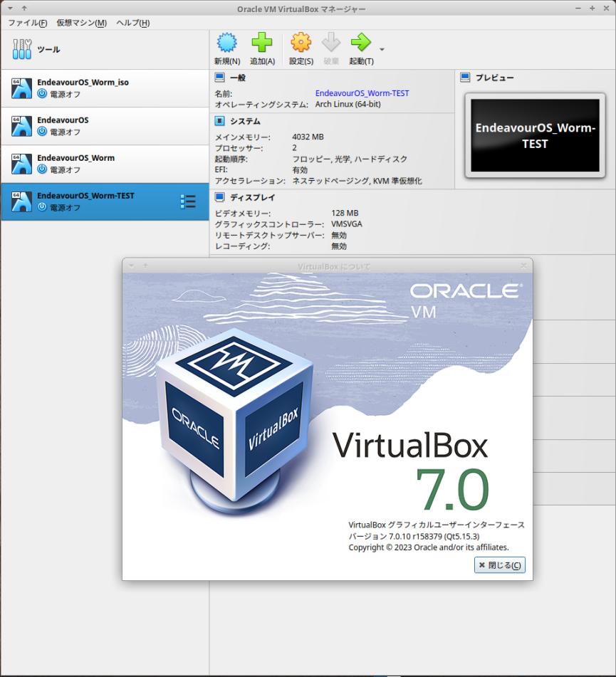This screenshot has height=677, width=616.
Task: Click the システム section icon
Action: point(219,121)
